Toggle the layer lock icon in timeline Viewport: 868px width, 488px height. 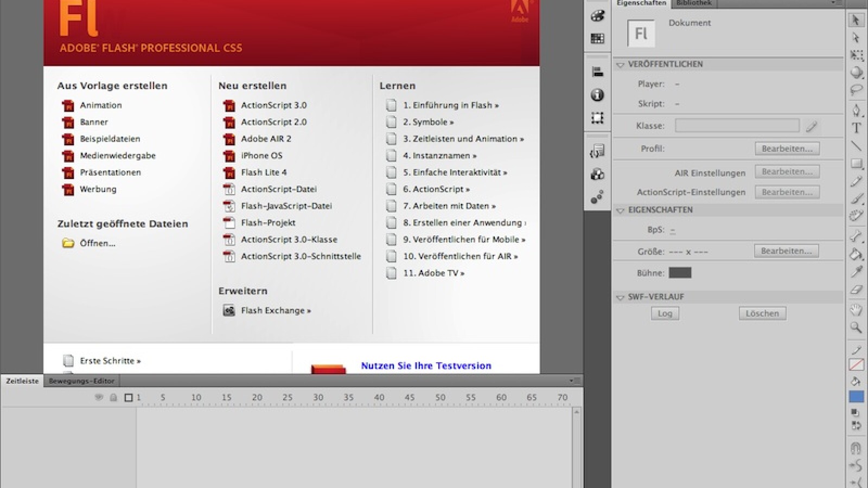(x=113, y=397)
